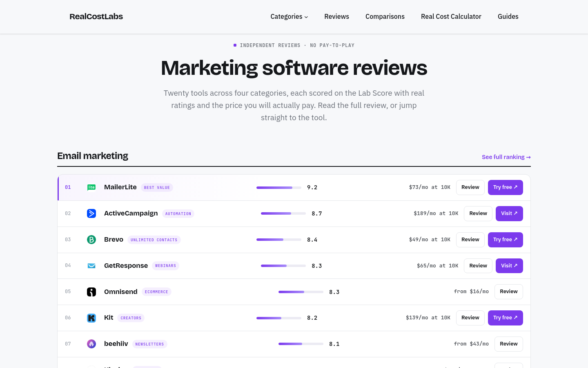
Task: Click the Kit logo icon
Action: pos(91,318)
